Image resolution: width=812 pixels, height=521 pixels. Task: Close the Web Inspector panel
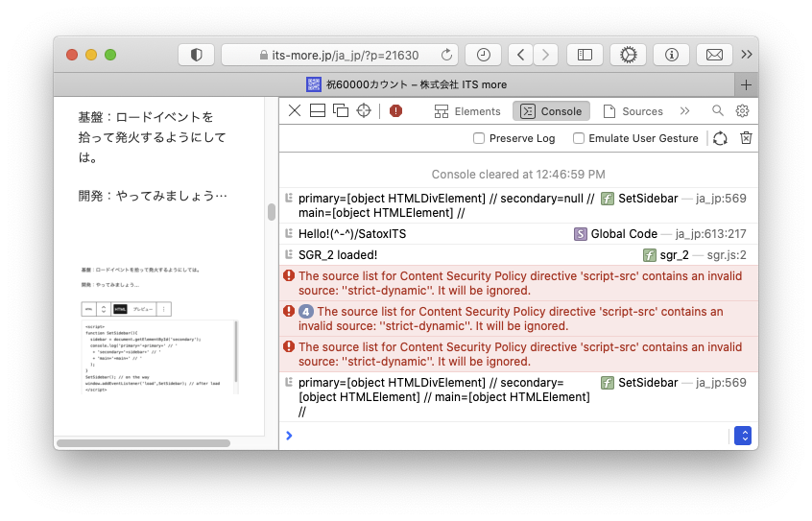(x=295, y=111)
